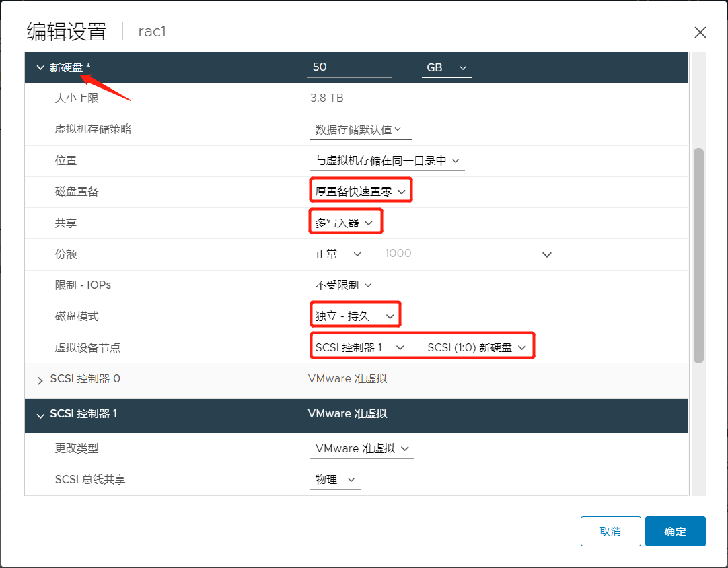728x568 pixels.
Task: Open the 位置 dropdown for disk location
Action: [x=388, y=160]
